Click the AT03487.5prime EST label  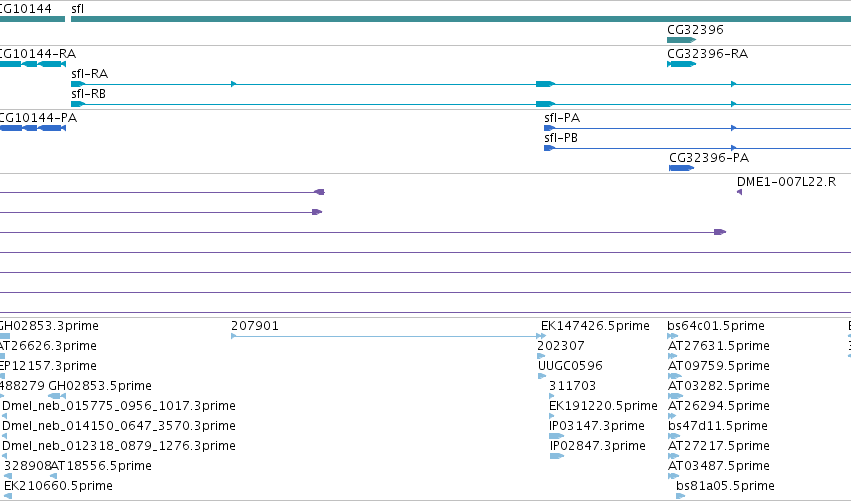[x=719, y=466]
